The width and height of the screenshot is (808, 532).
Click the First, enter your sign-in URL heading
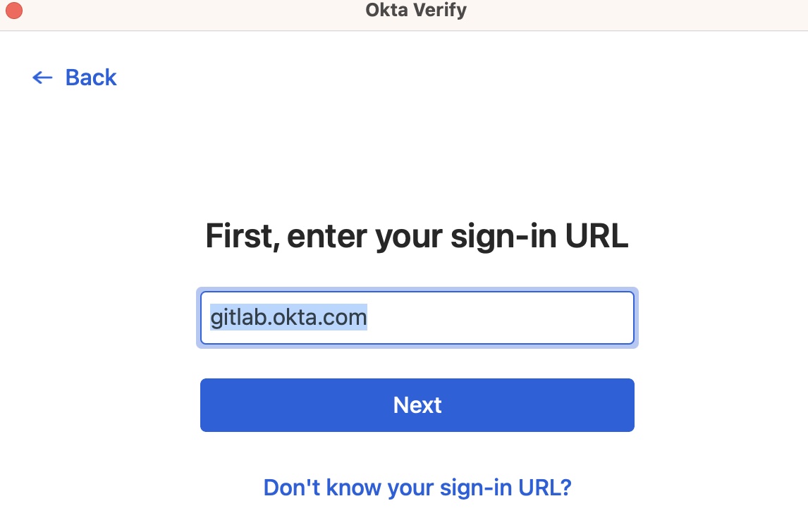pos(417,236)
